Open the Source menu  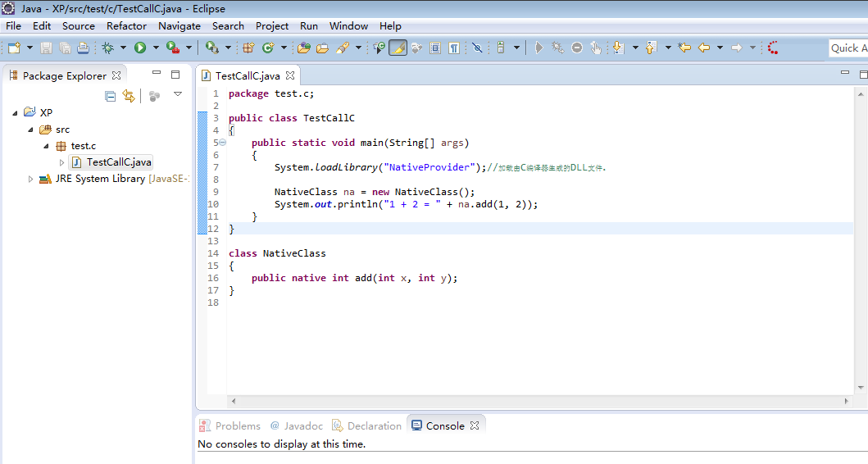79,26
